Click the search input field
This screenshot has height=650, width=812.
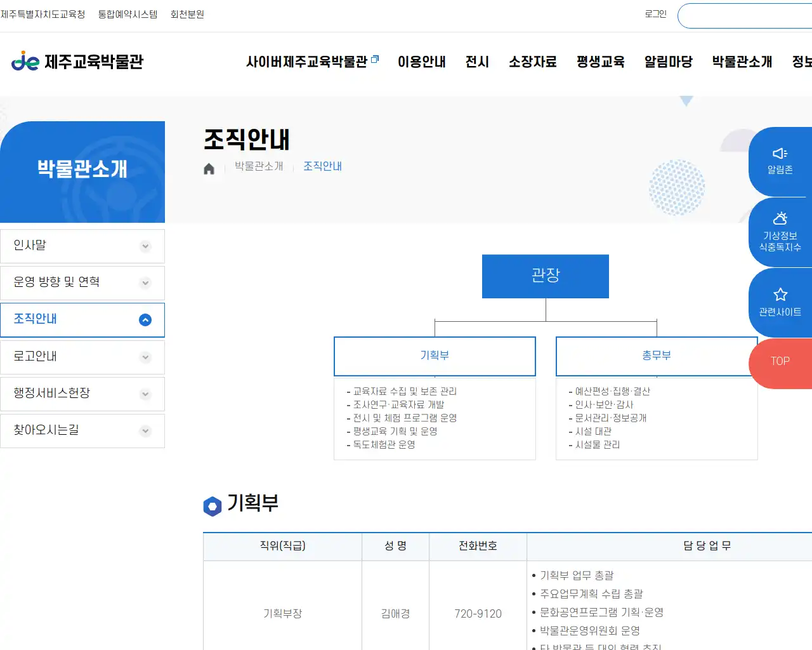(x=745, y=16)
